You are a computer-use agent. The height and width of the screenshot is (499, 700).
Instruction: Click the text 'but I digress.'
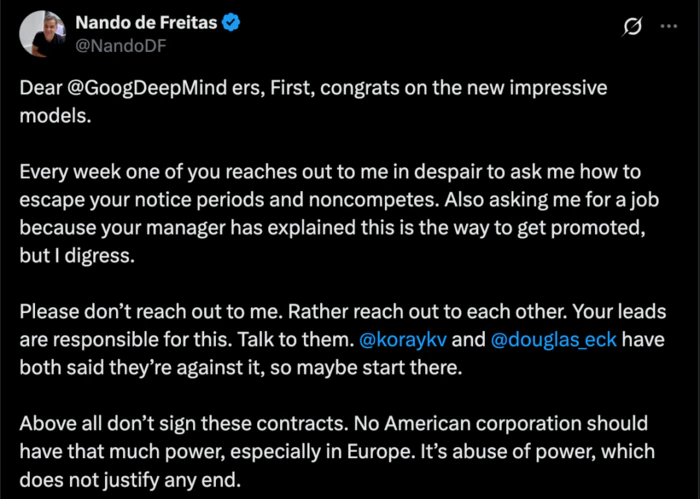77,256
